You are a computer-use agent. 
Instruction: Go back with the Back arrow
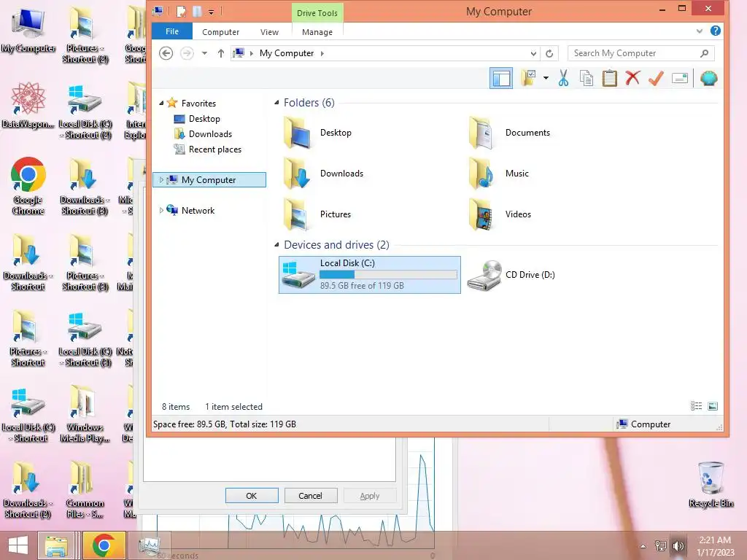pyautogui.click(x=166, y=53)
